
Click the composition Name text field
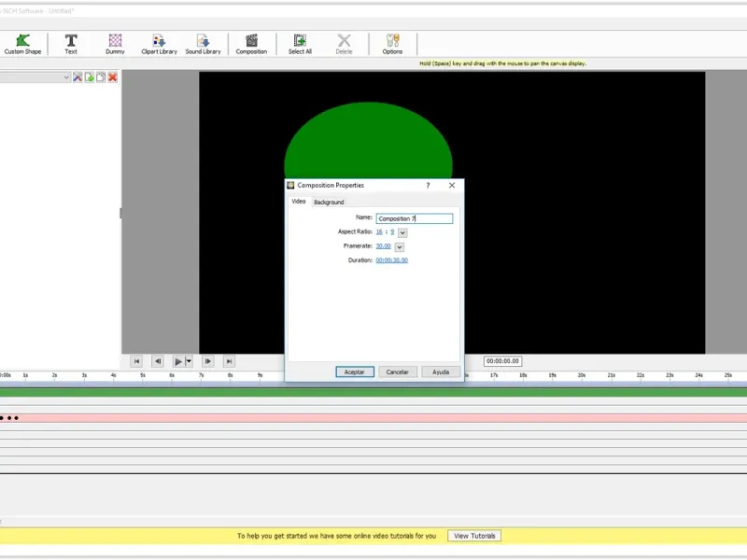(x=414, y=218)
